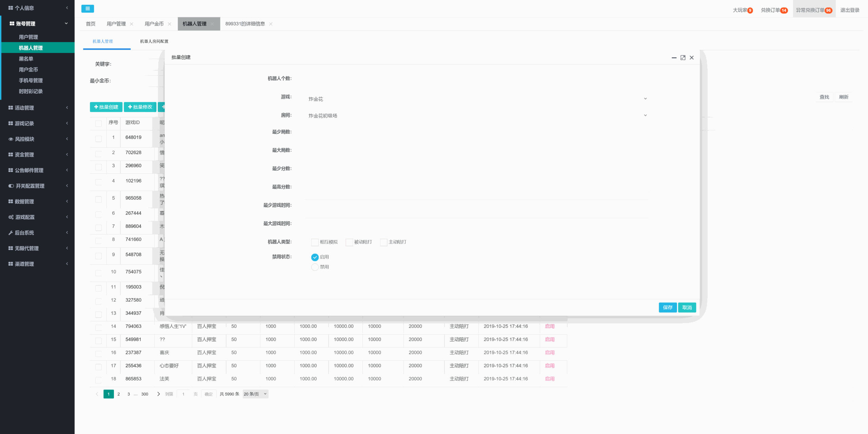Close the 用户金币 tab with X icon
Screen dimensions: 868x434
[170, 24]
